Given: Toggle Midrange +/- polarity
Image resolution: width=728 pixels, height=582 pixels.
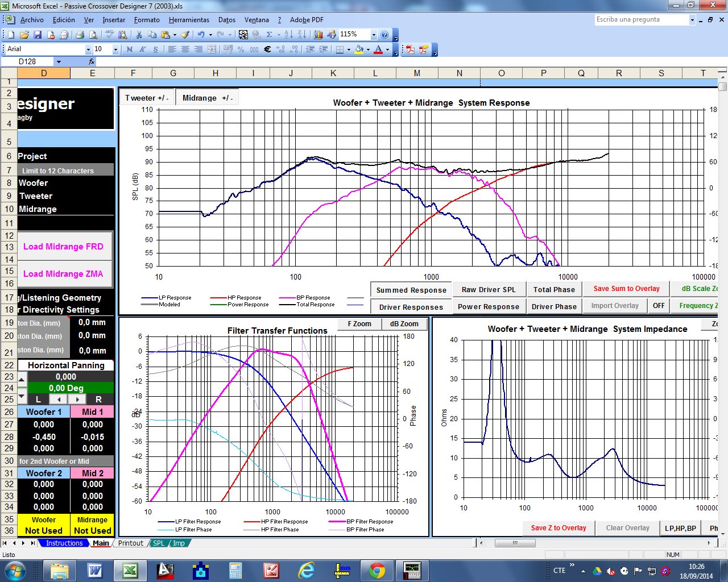Looking at the screenshot, I should coord(207,98).
